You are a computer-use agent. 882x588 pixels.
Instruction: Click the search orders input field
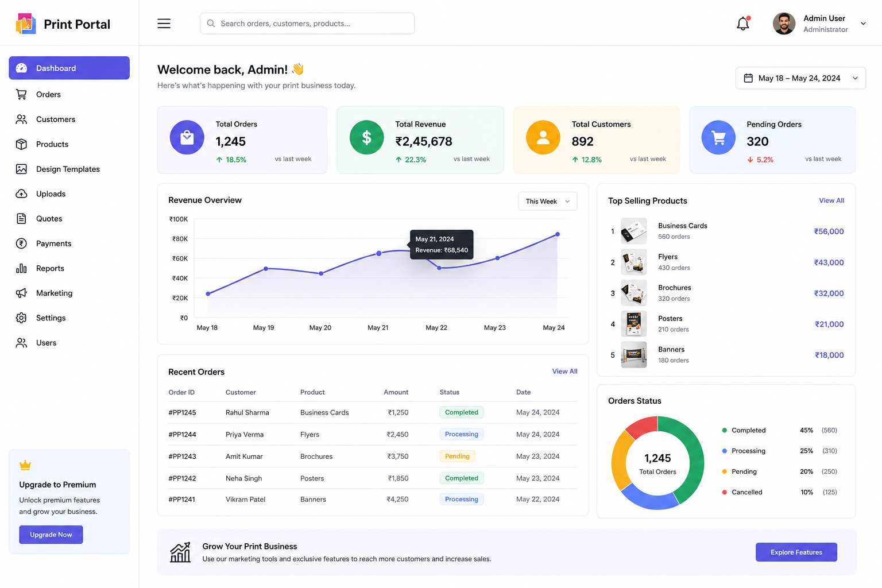(x=307, y=24)
